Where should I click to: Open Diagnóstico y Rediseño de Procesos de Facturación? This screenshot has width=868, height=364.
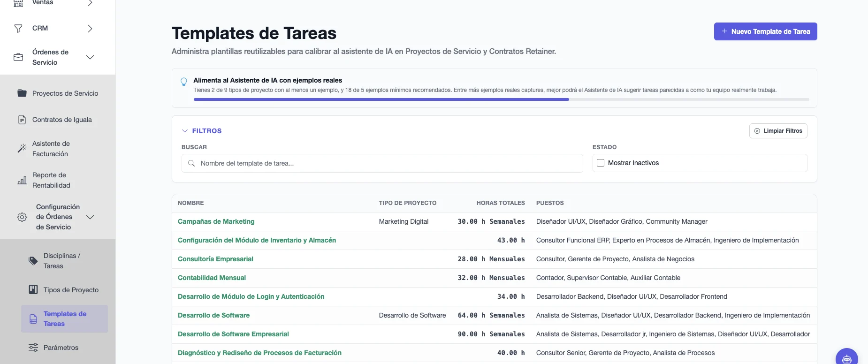click(x=259, y=353)
